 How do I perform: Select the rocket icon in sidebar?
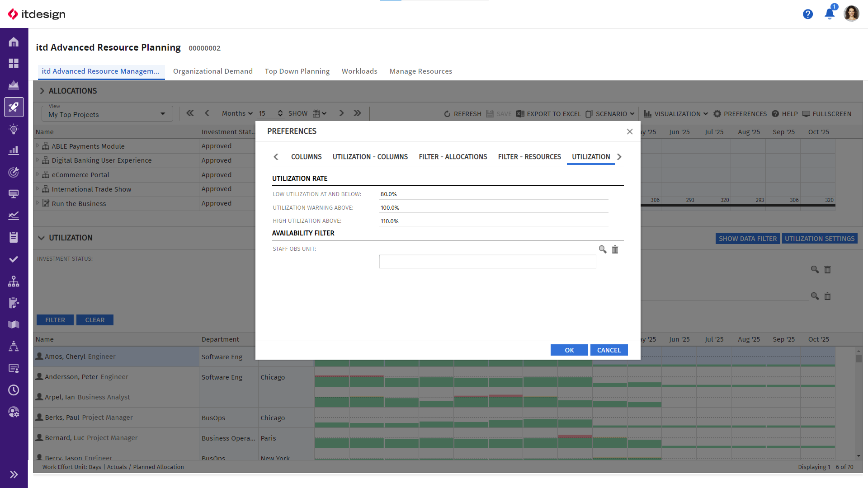coord(14,107)
